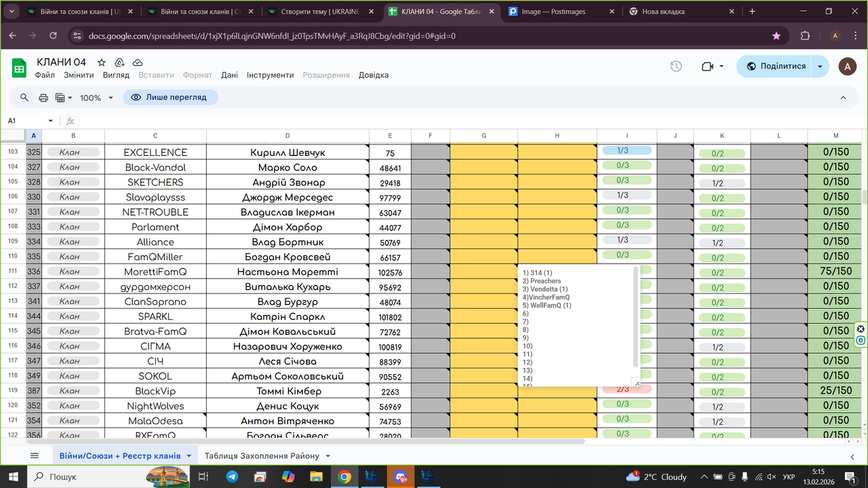Open File Explorer from the taskbar

[315, 476]
